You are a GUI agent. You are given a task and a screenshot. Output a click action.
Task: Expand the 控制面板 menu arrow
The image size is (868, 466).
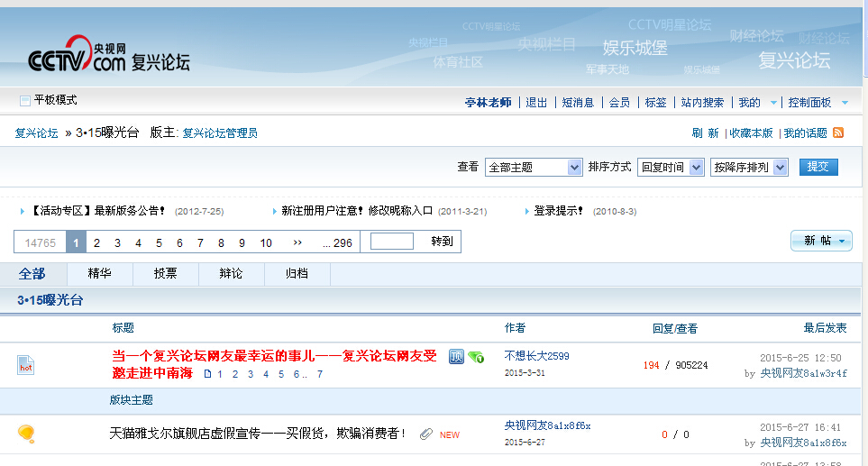[845, 103]
